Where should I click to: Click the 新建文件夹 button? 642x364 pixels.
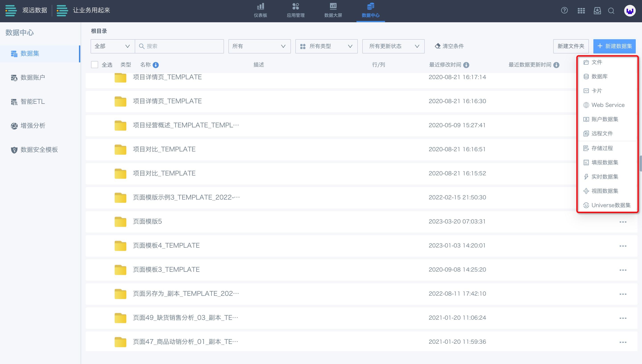point(571,46)
